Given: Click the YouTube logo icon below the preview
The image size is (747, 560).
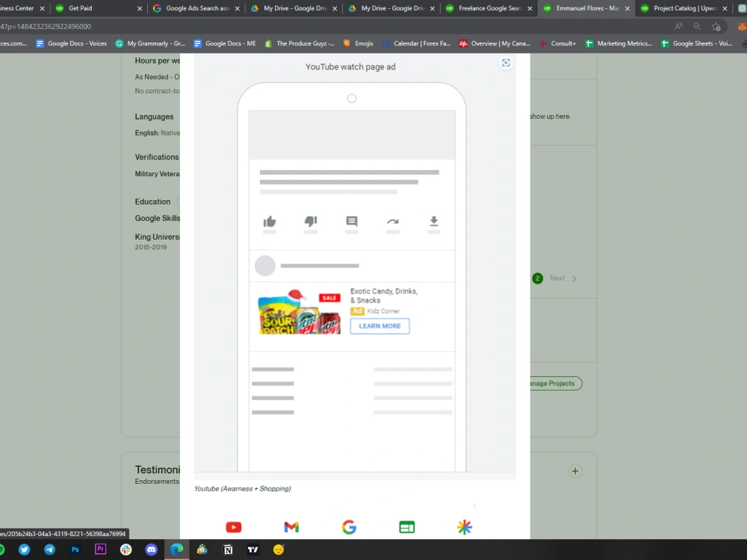Looking at the screenshot, I should pos(233,527).
